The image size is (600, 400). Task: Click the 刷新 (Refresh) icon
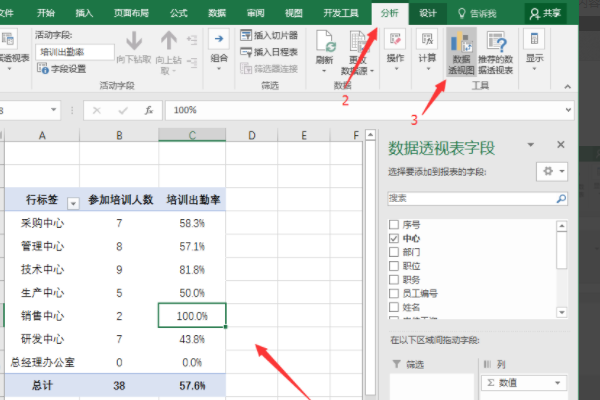(x=324, y=48)
